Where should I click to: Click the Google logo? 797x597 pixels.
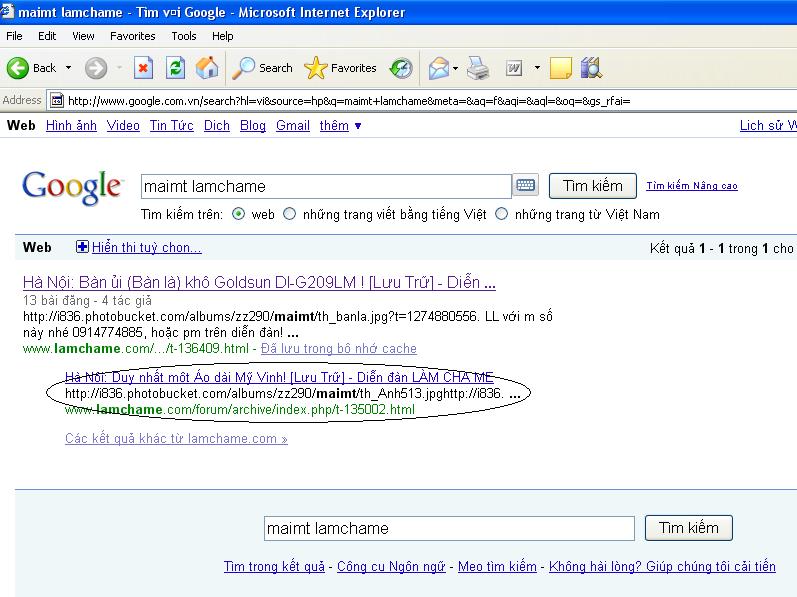tap(72, 187)
